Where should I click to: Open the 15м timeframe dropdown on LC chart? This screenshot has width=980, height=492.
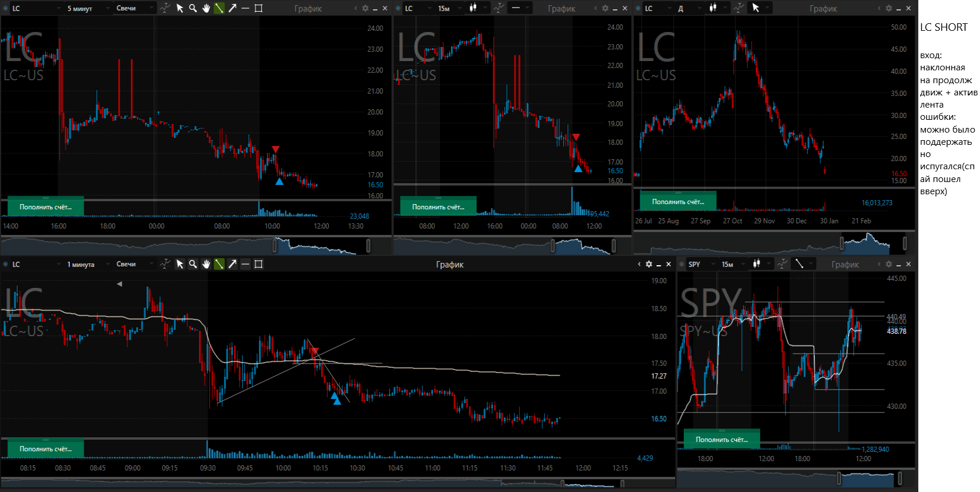[x=449, y=8]
